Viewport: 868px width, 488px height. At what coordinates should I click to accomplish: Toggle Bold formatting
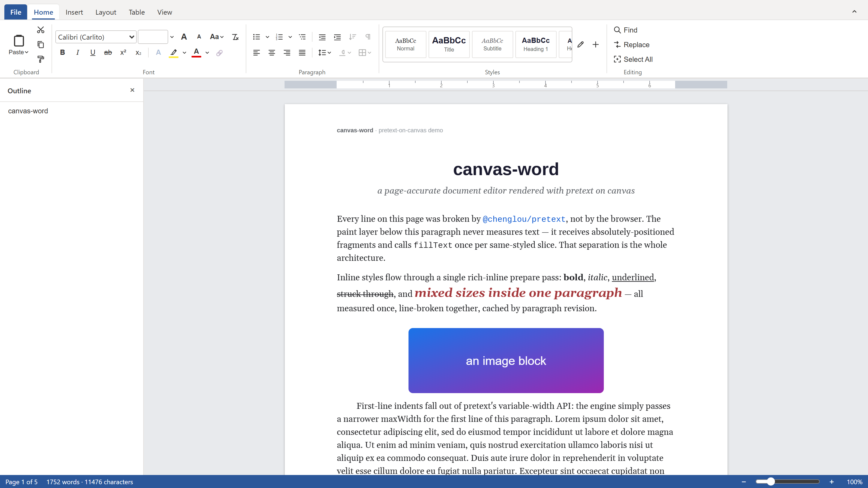[62, 53]
